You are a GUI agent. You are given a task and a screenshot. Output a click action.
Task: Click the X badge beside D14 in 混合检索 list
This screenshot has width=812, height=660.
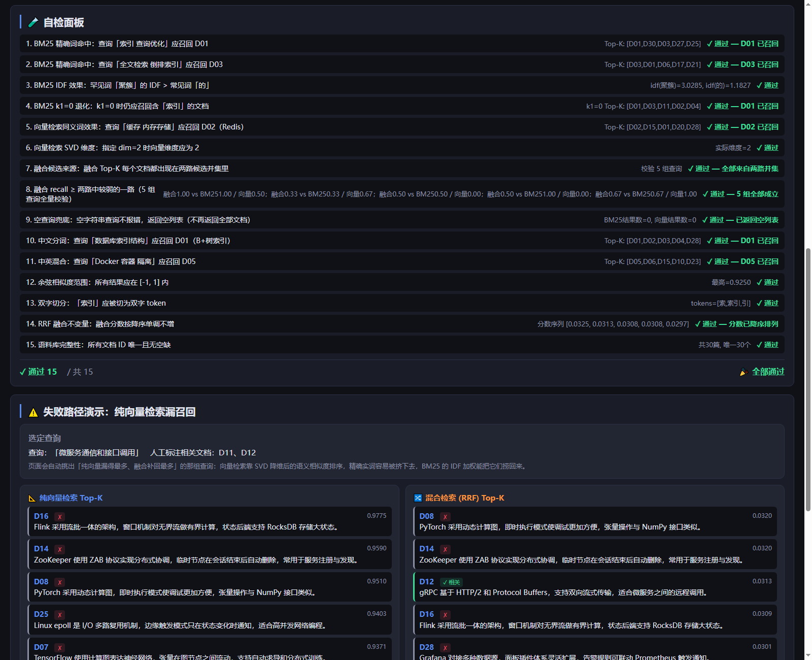coord(445,549)
